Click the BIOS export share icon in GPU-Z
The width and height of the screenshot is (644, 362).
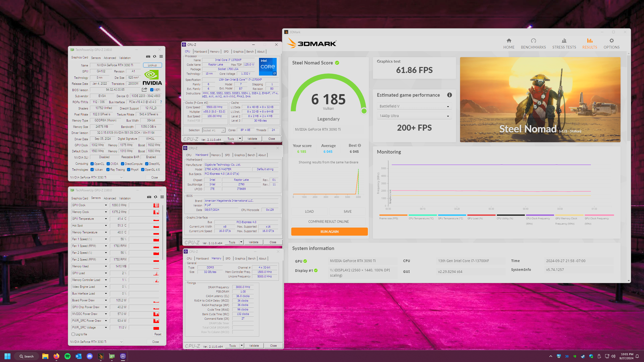pyautogui.click(x=144, y=90)
